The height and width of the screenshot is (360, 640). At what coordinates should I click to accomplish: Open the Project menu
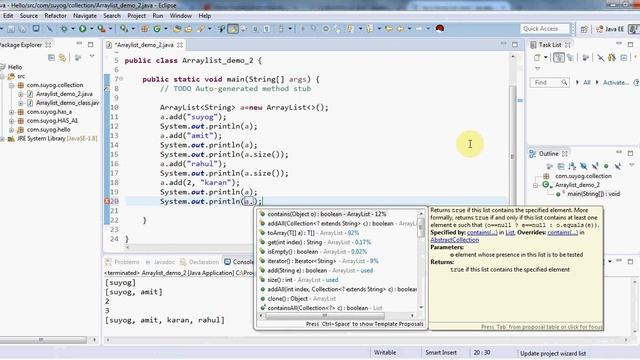[136, 16]
